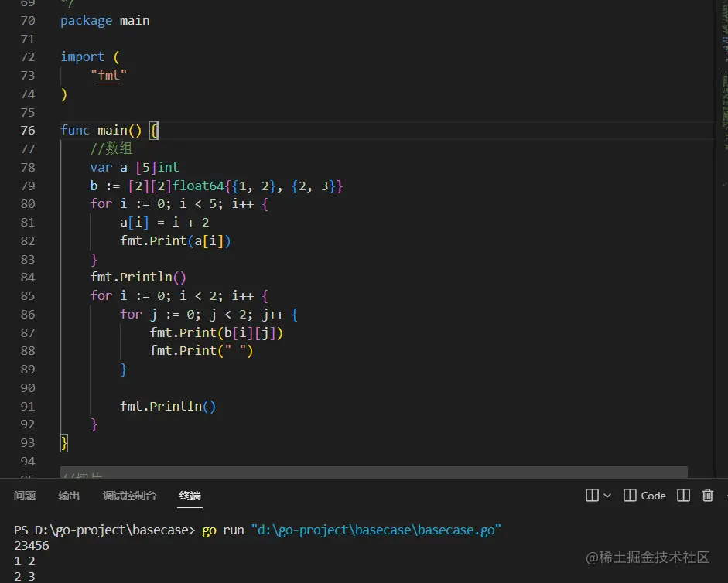This screenshot has width=728, height=583.
Task: Switch to the 输出 panel tab
Action: 69,496
